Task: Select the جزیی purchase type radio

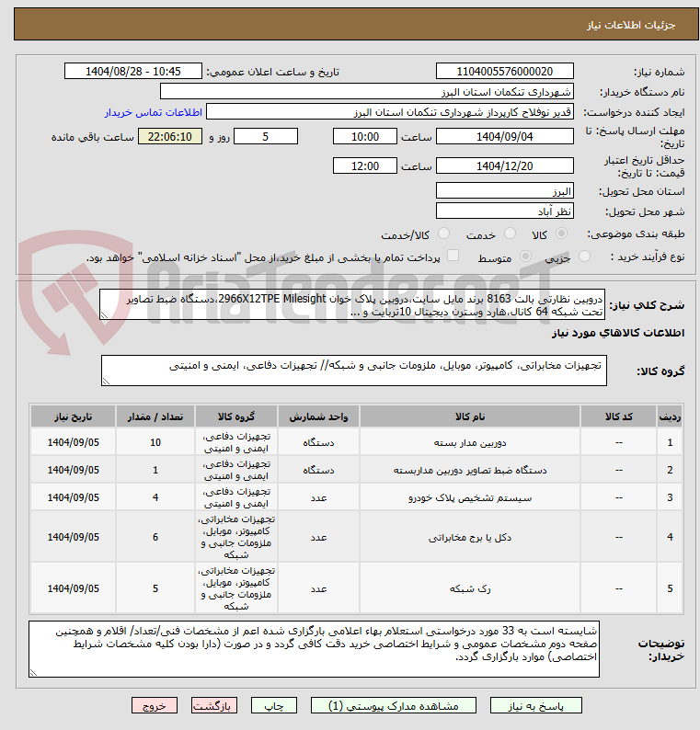Action: tap(584, 257)
